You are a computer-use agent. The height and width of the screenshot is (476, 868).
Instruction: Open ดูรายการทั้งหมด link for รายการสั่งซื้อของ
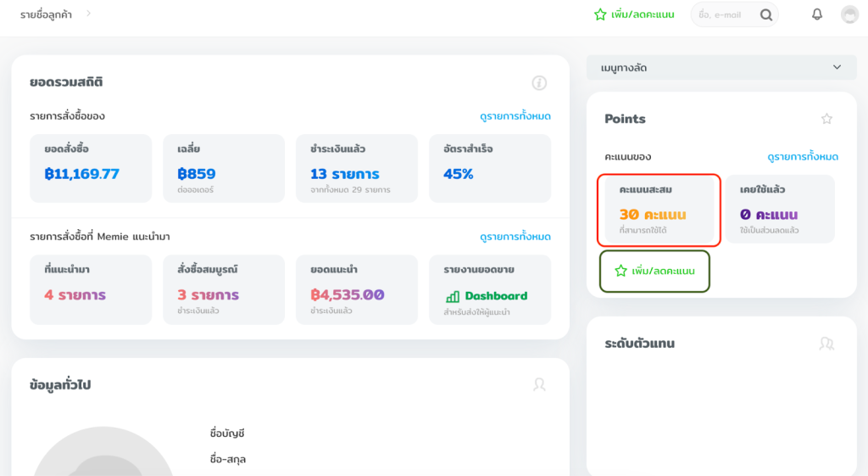click(x=515, y=116)
